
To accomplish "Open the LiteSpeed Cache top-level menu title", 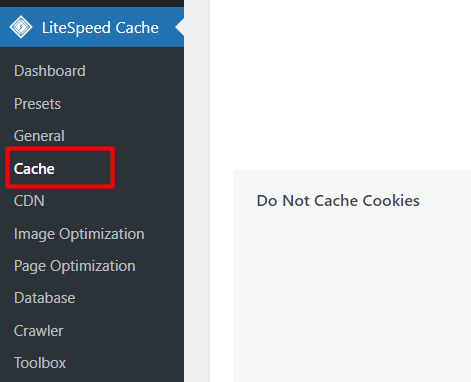I will tap(100, 28).
